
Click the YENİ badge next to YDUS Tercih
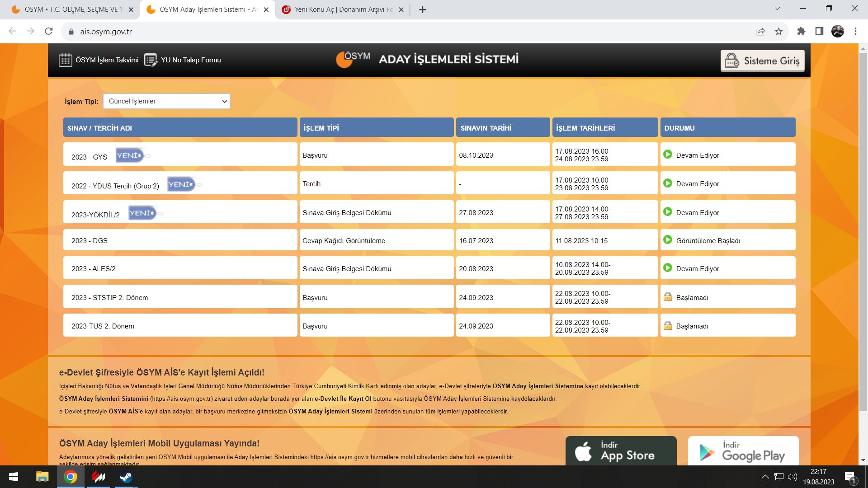click(x=184, y=184)
